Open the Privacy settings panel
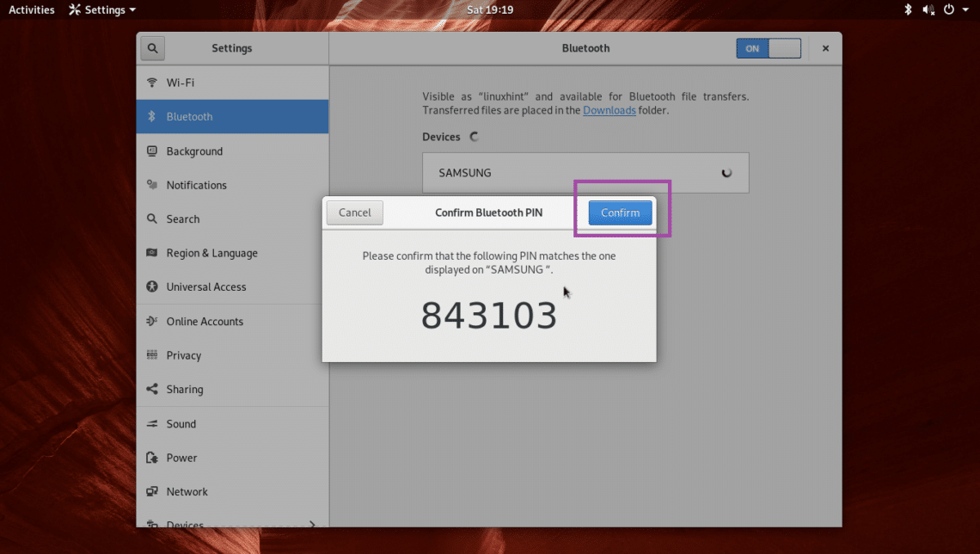 pyautogui.click(x=184, y=355)
